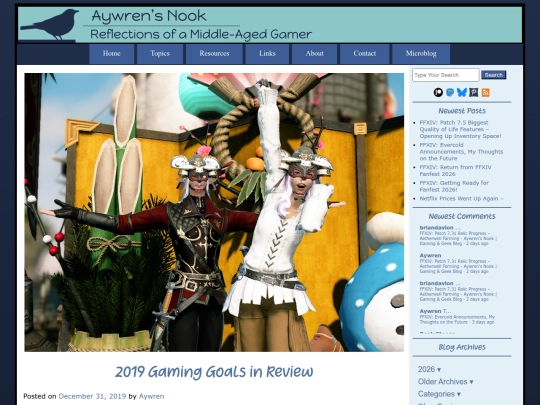Focus the Type Your Search field
540x405 pixels.
pyautogui.click(x=446, y=75)
